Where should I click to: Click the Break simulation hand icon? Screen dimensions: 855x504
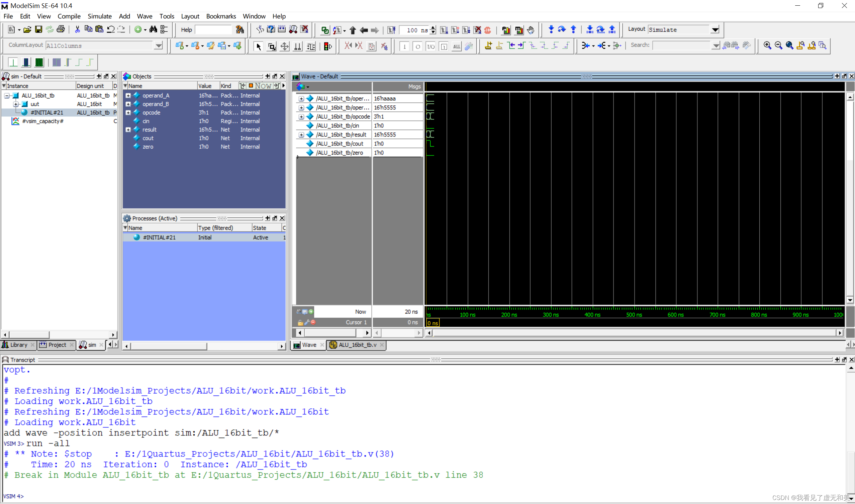530,30
